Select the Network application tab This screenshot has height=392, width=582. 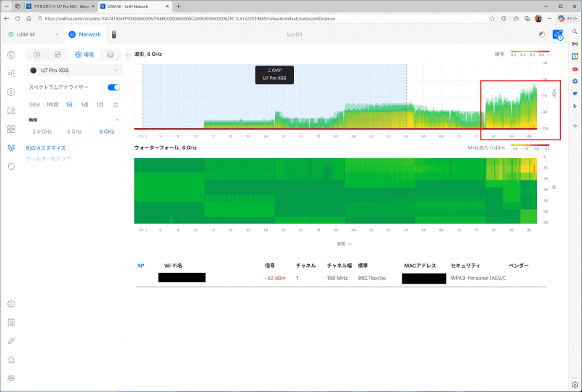coord(84,34)
